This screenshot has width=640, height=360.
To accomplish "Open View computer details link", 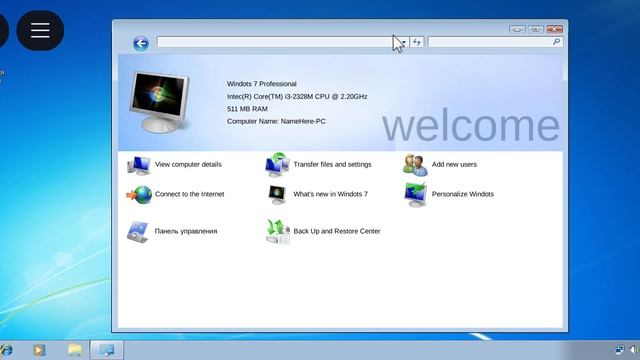I will click(188, 164).
